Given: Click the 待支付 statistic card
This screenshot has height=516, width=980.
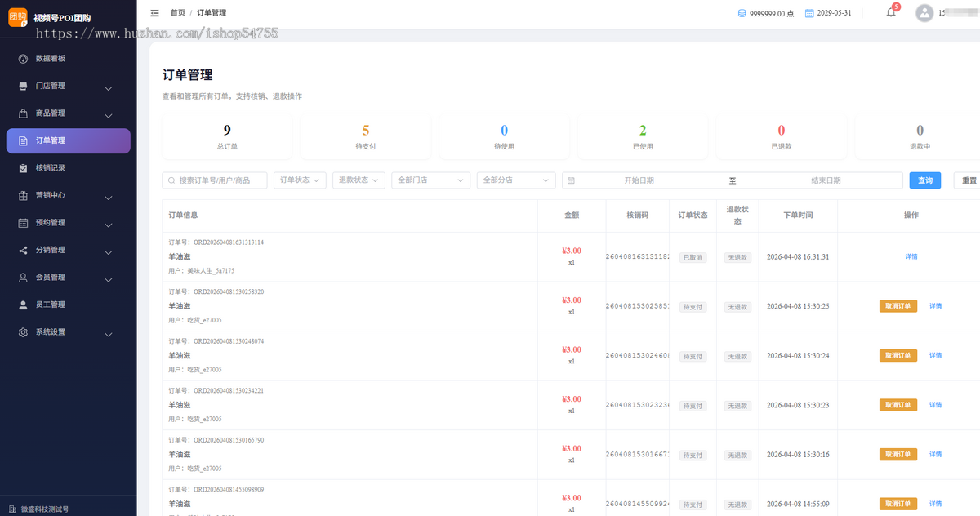Looking at the screenshot, I should point(366,136).
